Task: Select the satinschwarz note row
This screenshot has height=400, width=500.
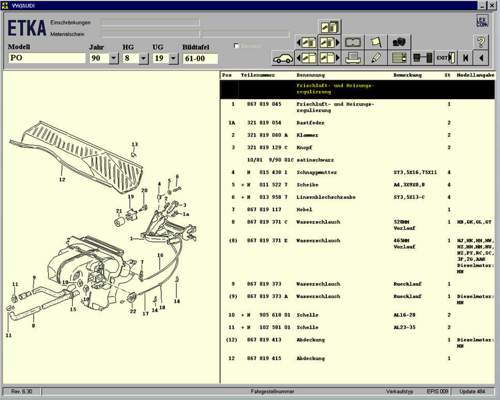Action: (x=357, y=160)
